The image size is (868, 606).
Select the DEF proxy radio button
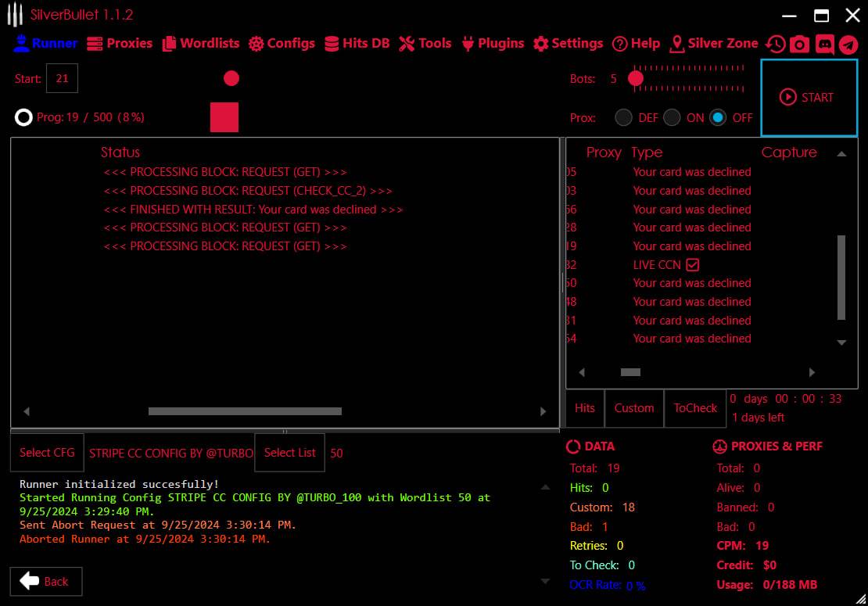pyautogui.click(x=623, y=118)
